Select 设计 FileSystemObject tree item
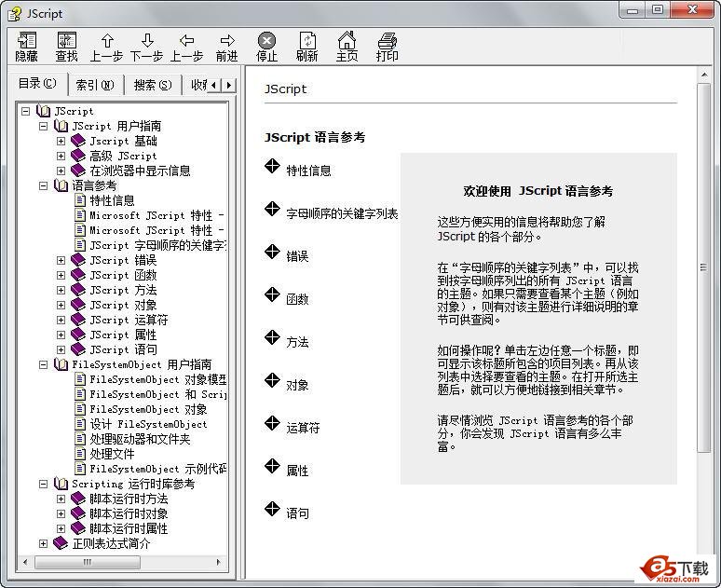 [x=148, y=424]
